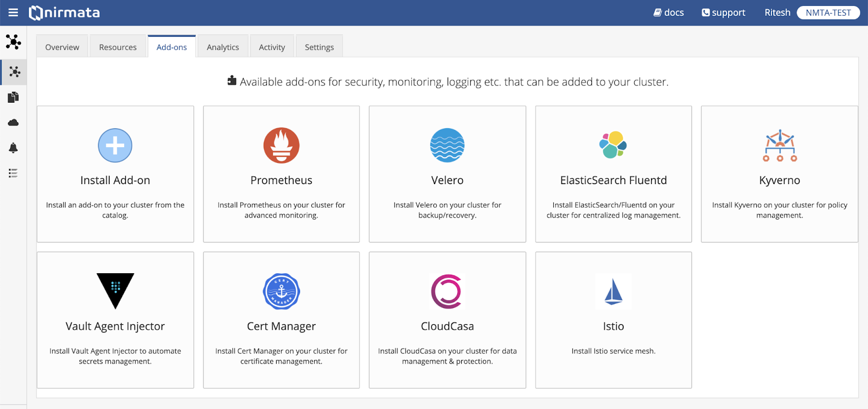Click the Cert Manager certificate management description

pos(281,356)
